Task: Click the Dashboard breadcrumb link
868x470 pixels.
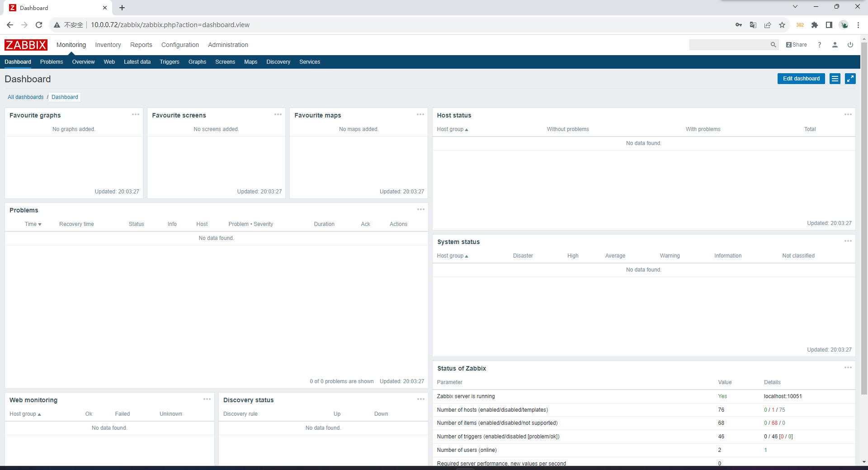Action: [65, 97]
